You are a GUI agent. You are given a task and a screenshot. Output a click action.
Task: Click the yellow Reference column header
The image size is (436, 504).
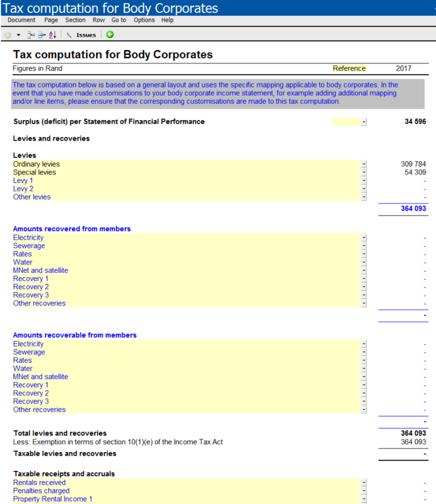(349, 68)
